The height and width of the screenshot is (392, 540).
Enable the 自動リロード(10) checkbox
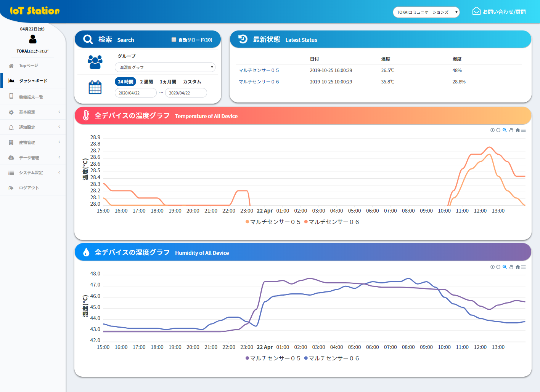[174, 40]
